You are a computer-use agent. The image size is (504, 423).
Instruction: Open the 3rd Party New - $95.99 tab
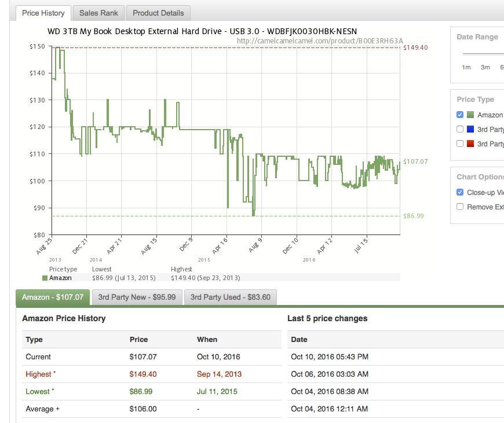[x=137, y=297]
